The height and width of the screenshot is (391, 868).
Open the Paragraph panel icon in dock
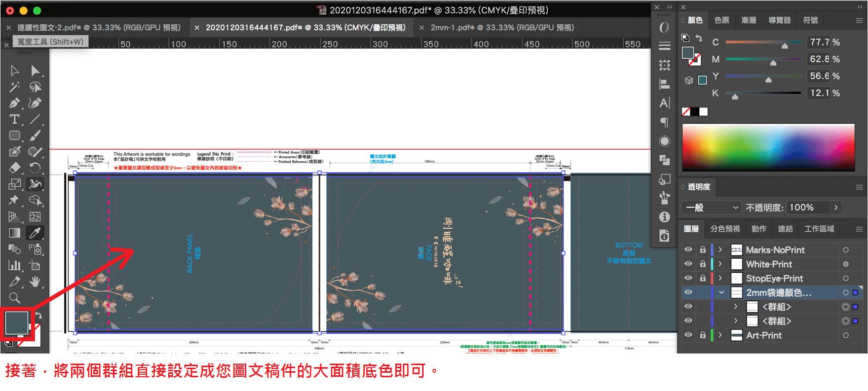tap(664, 122)
